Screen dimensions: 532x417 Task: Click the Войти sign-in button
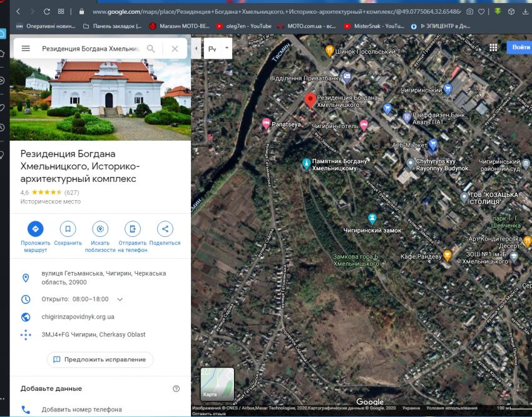coord(520,48)
